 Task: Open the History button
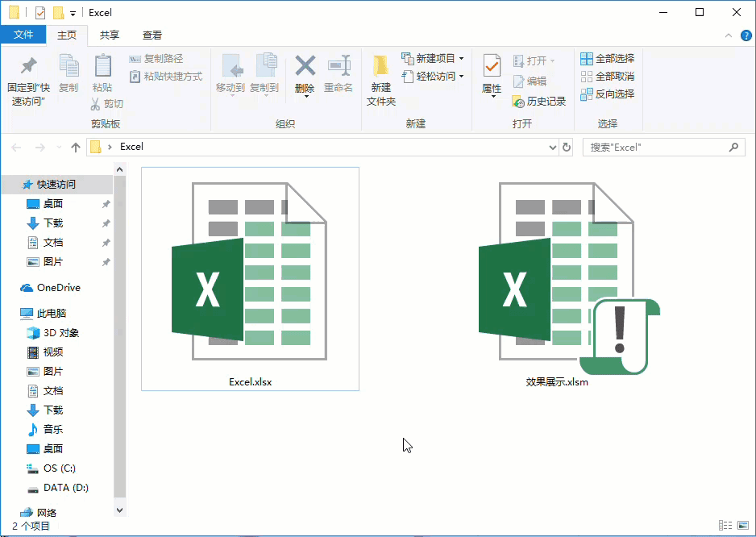539,102
